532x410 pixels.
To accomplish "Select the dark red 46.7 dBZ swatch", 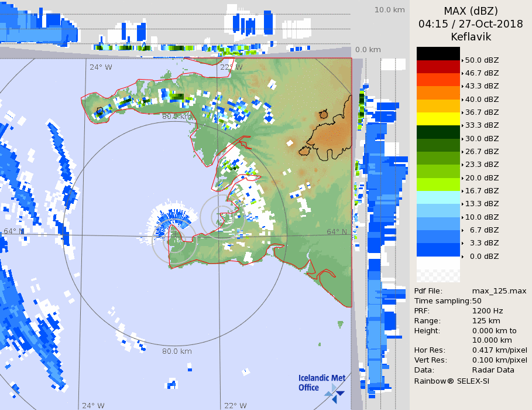I will [438, 67].
